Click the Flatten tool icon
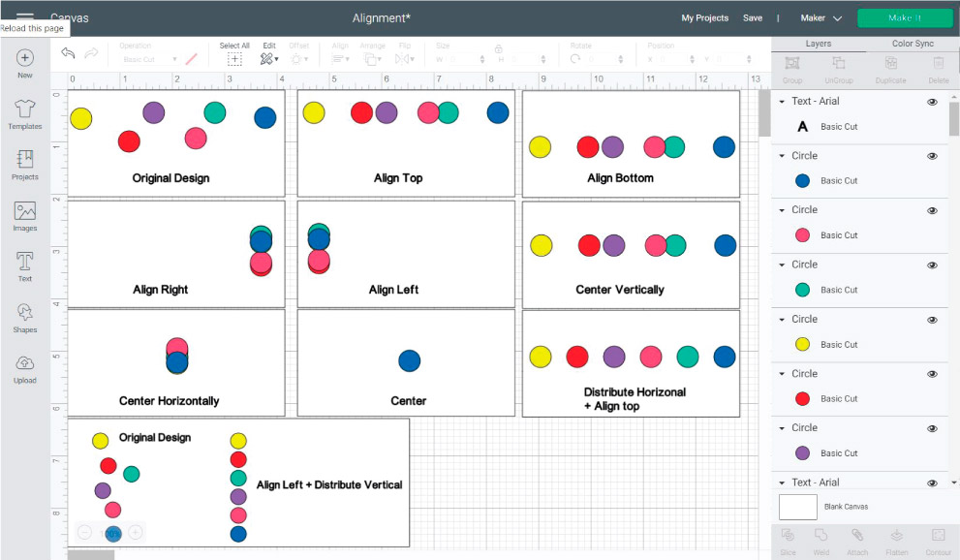The image size is (960, 560). click(x=896, y=535)
